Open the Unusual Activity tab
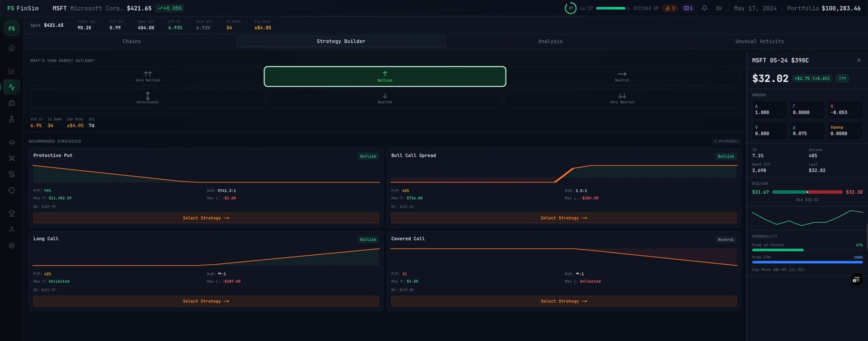 759,42
